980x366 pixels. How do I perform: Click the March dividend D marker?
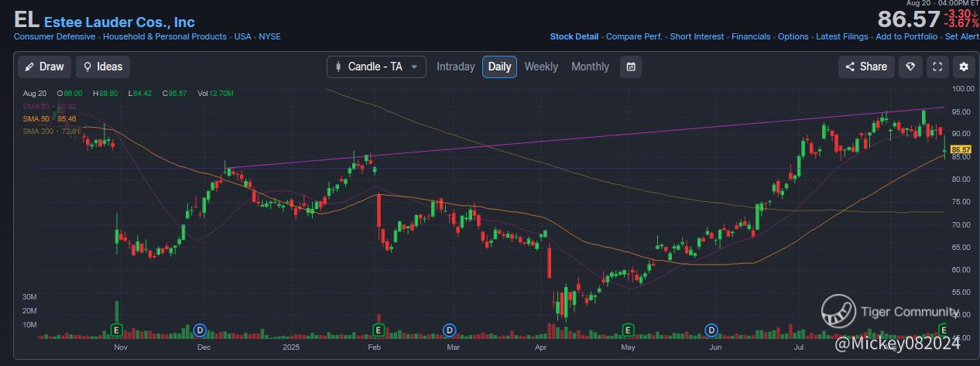(449, 330)
